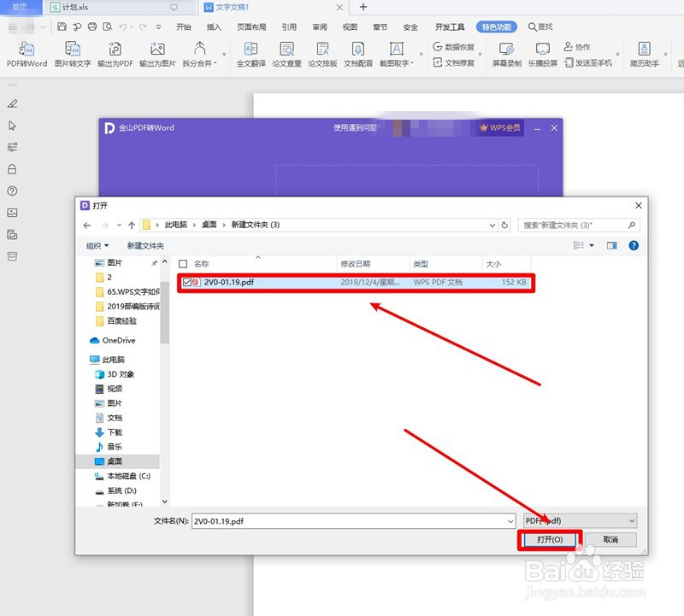The height and width of the screenshot is (616, 684).
Task: Click the save icon in quick access toolbar
Action: point(62,26)
